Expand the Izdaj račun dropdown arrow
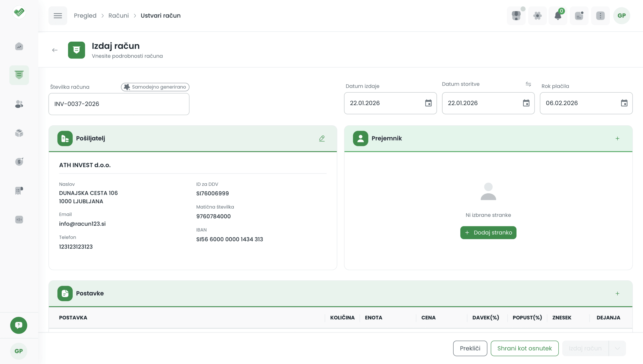Image resolution: width=643 pixels, height=364 pixels. pyautogui.click(x=617, y=348)
